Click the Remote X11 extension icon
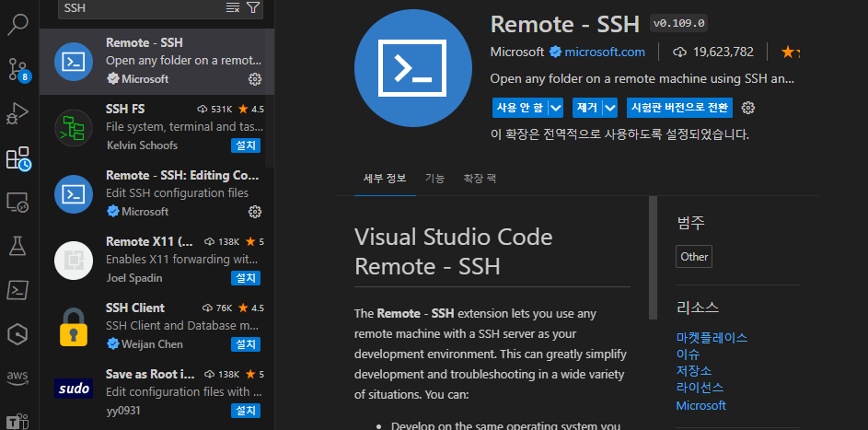Viewport: 868px width, 430px height. coord(74,261)
